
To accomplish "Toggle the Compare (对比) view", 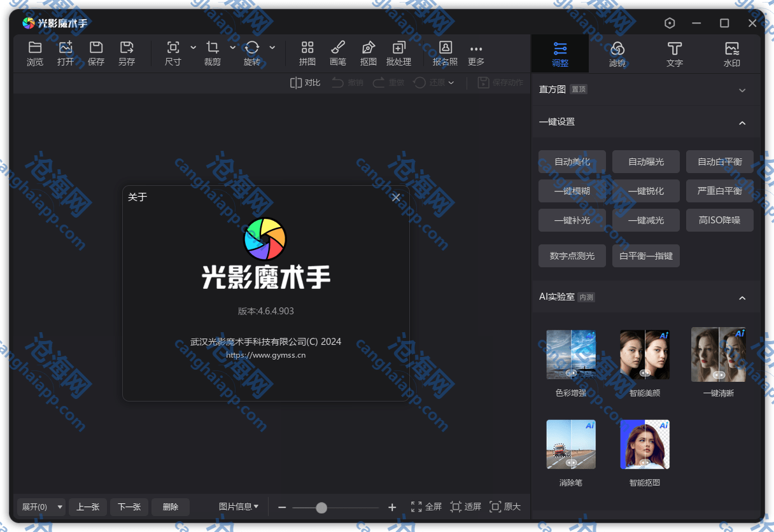I will pyautogui.click(x=305, y=83).
